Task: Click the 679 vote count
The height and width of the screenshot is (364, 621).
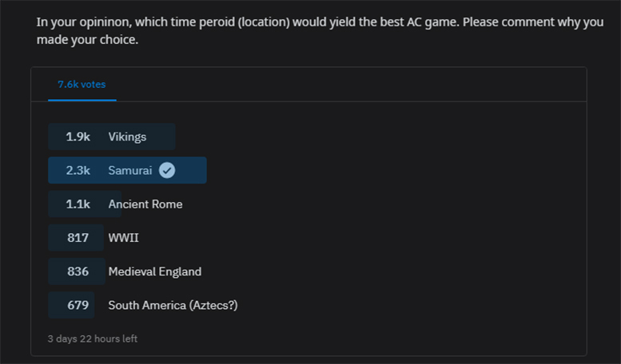Action: click(78, 305)
